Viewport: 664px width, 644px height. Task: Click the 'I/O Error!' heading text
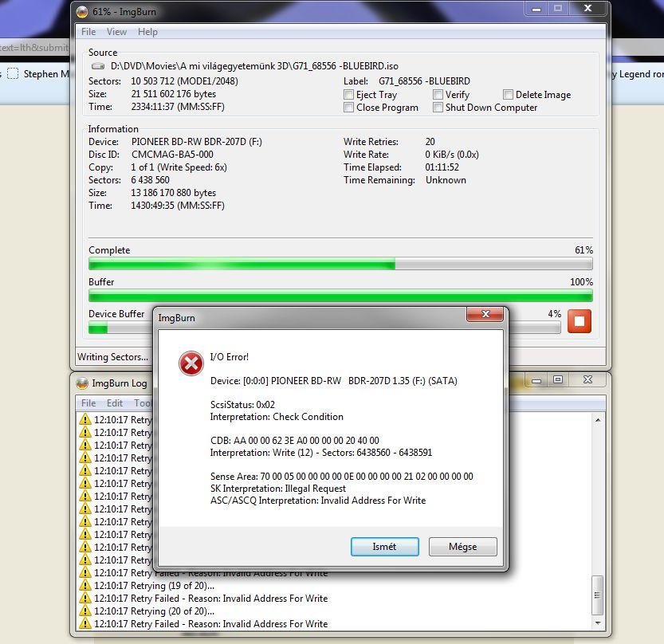click(x=229, y=357)
